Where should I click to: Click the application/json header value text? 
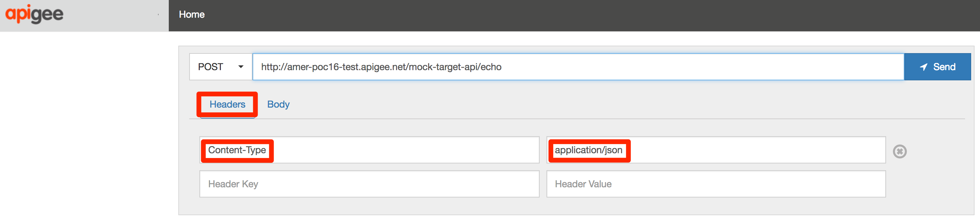tap(588, 150)
